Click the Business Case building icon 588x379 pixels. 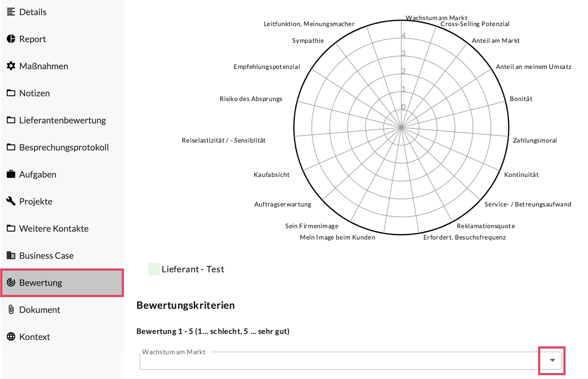pos(11,255)
